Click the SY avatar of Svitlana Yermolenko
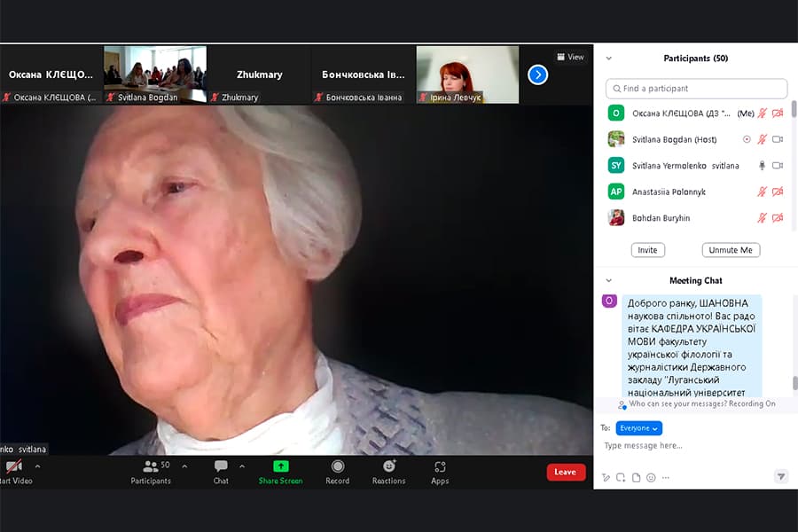The height and width of the screenshot is (532, 798). click(x=616, y=166)
